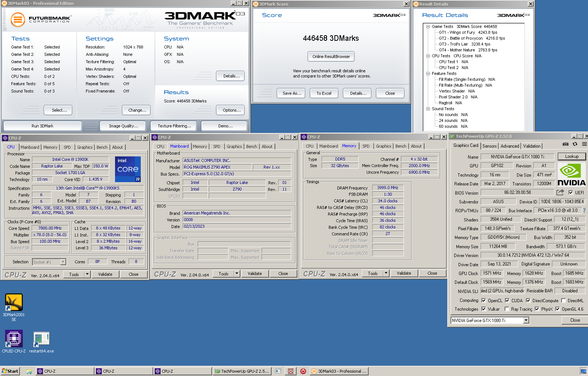This screenshot has width=588, height=376.
Task: Click the Settings Change... button
Action: pos(137,110)
